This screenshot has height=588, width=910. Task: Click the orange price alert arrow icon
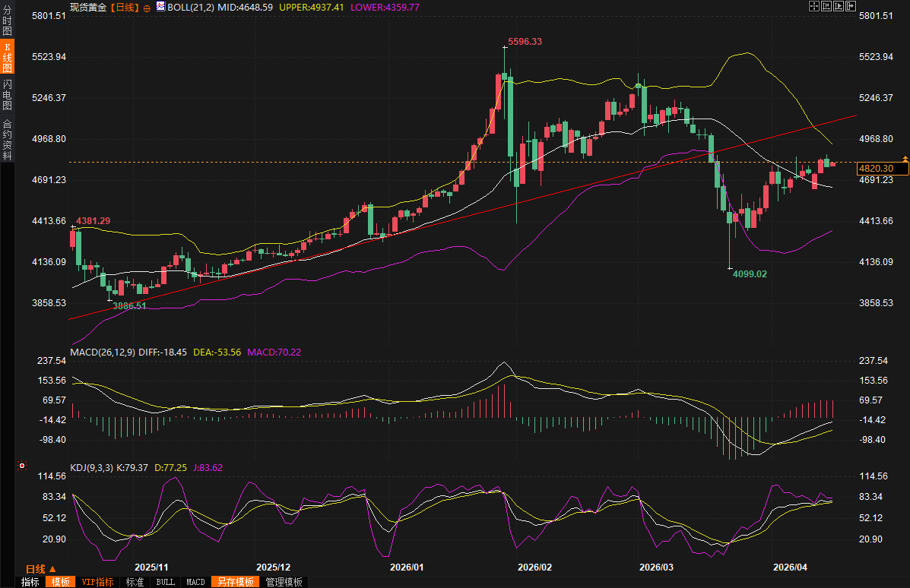coord(905,158)
